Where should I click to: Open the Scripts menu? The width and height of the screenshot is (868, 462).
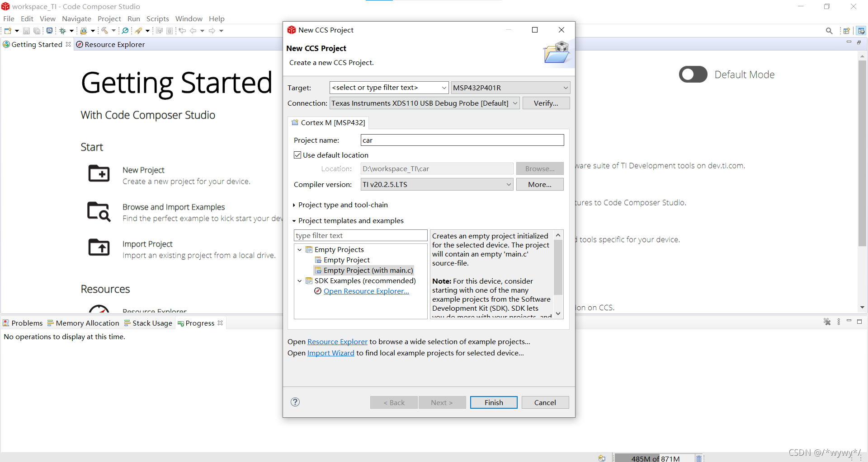[x=157, y=19]
